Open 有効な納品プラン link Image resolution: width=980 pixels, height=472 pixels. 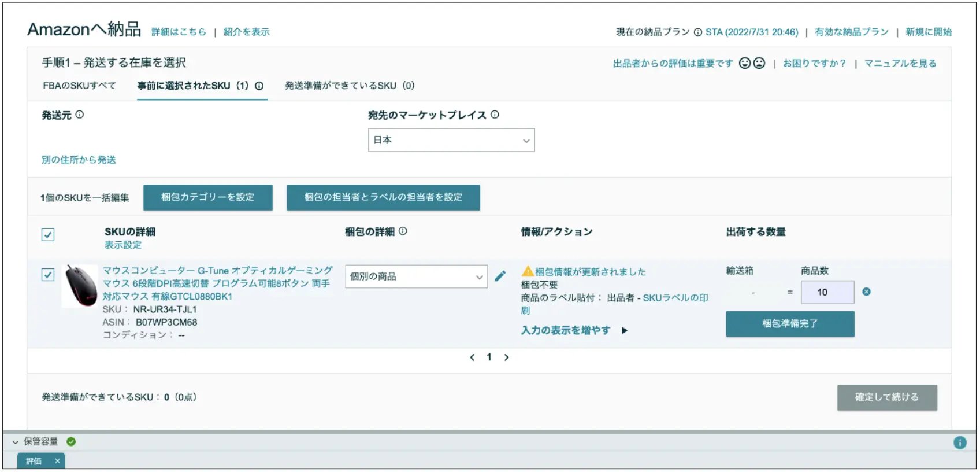[x=852, y=32]
